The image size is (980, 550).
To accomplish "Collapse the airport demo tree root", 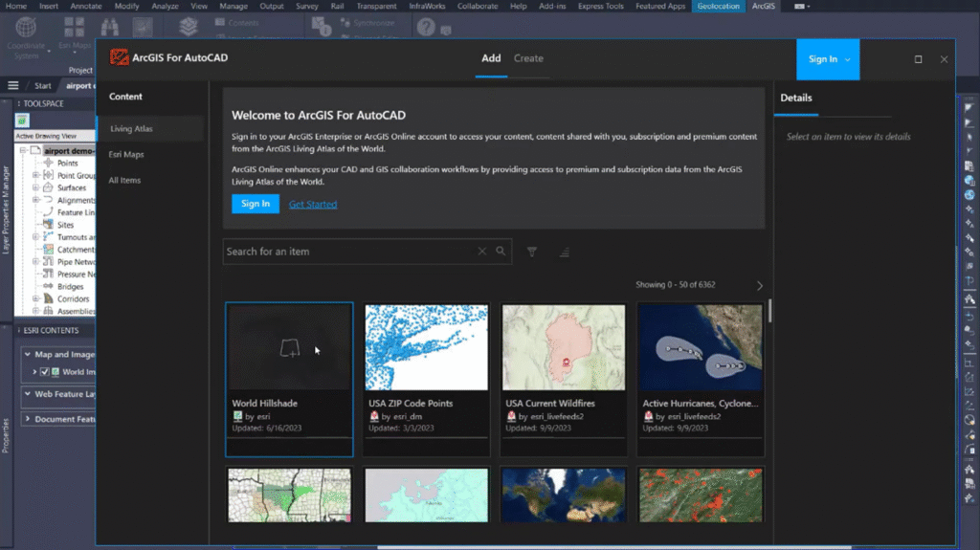I will coord(23,150).
